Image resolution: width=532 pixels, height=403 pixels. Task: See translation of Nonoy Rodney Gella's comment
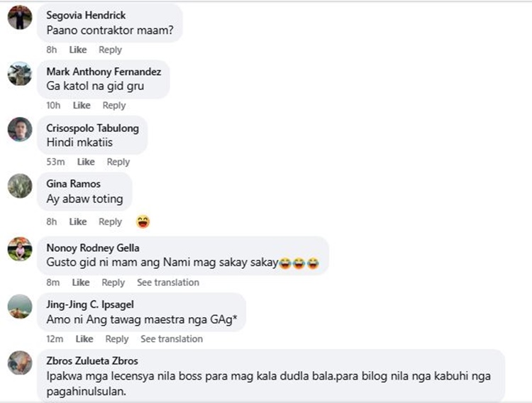(x=168, y=282)
